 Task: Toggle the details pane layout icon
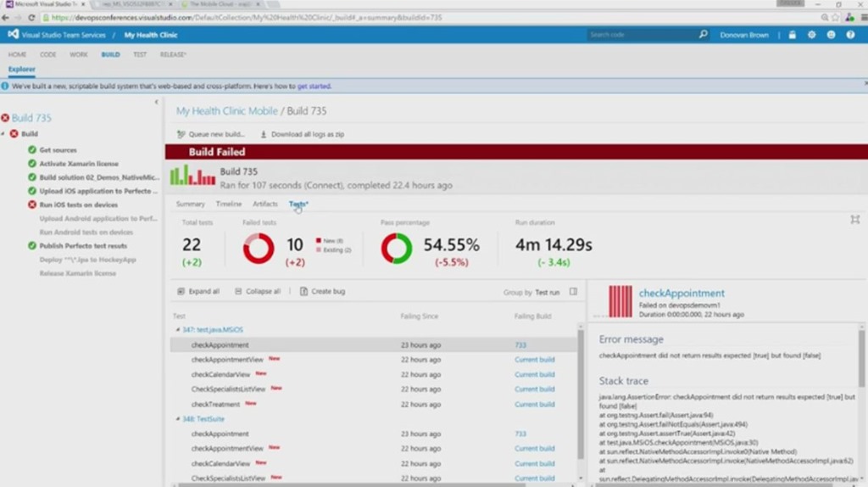coord(573,292)
